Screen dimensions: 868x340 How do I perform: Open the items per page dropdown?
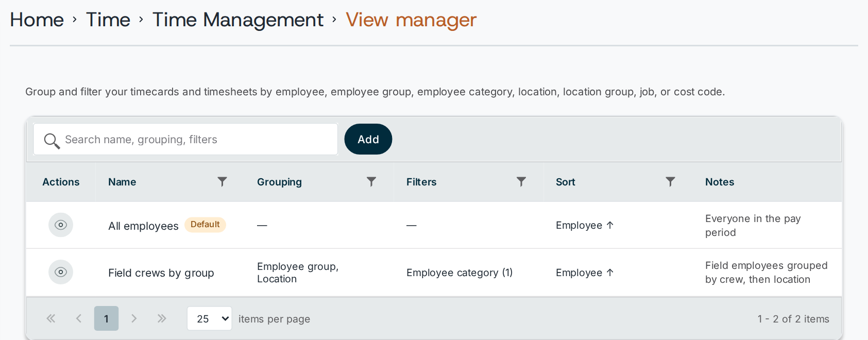(x=210, y=318)
